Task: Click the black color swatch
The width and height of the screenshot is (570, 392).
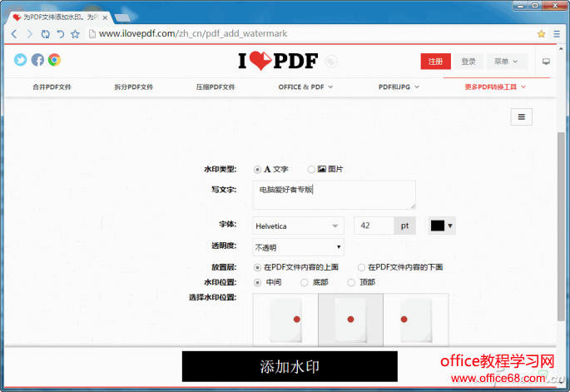Action: (438, 226)
